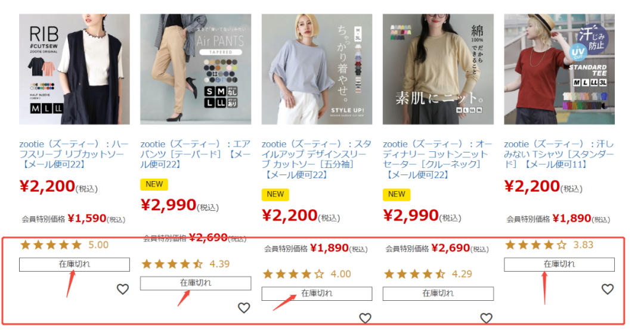This screenshot has width=644, height=330.
Task: Open zootie Air Pants tapered product link
Action: (196, 154)
